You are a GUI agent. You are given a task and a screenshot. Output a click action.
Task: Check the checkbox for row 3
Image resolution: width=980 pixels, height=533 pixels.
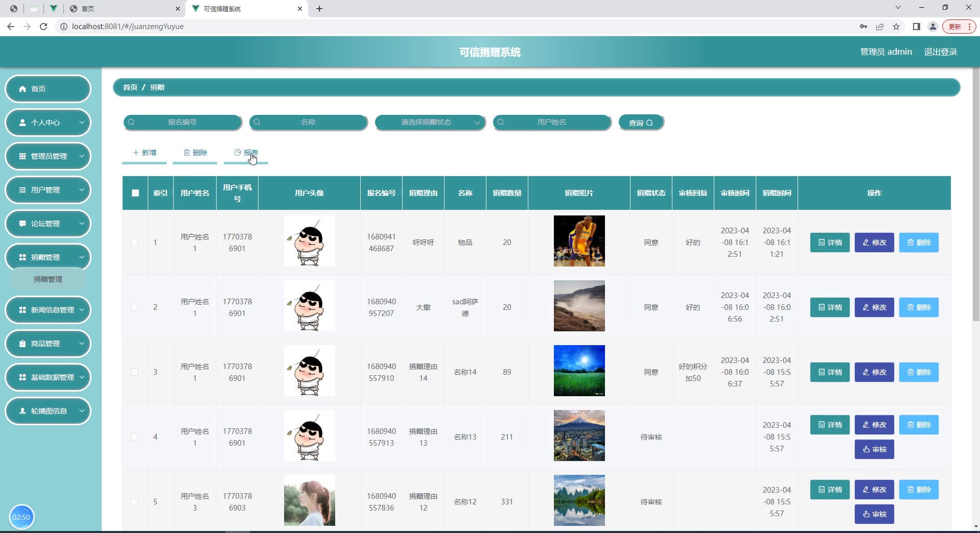pyautogui.click(x=134, y=372)
